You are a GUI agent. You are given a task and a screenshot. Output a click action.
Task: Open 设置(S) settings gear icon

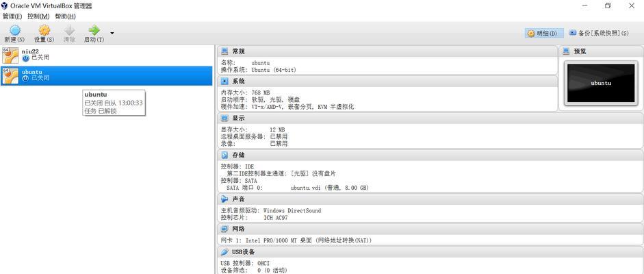(44, 30)
